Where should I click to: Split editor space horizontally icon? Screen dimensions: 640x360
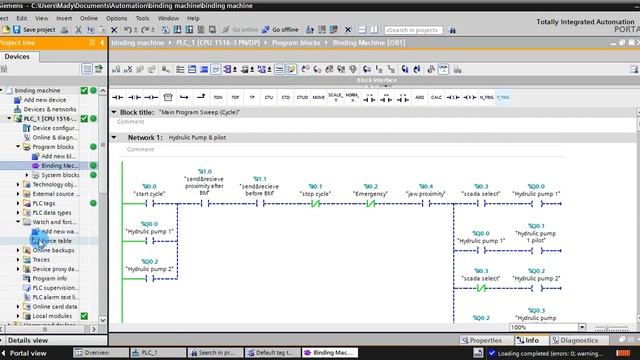(x=362, y=30)
